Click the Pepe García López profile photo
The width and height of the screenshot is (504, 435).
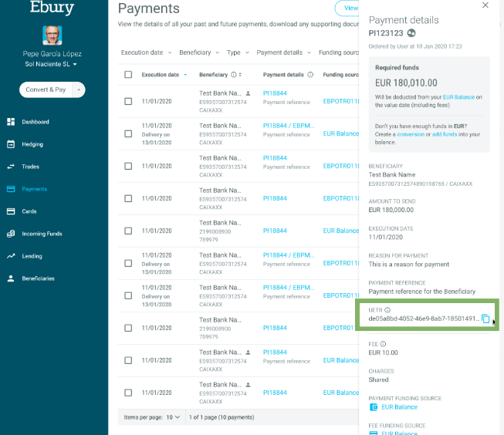tap(52, 35)
